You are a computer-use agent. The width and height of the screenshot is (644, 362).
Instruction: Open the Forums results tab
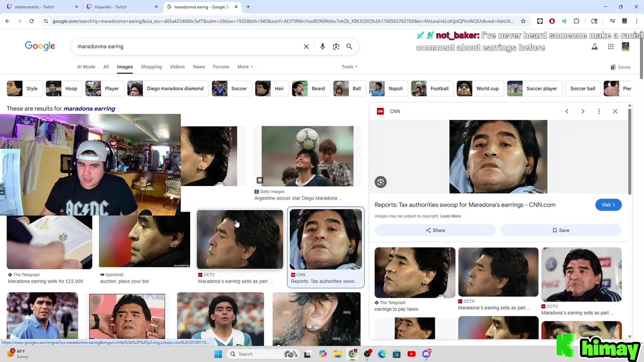click(221, 66)
